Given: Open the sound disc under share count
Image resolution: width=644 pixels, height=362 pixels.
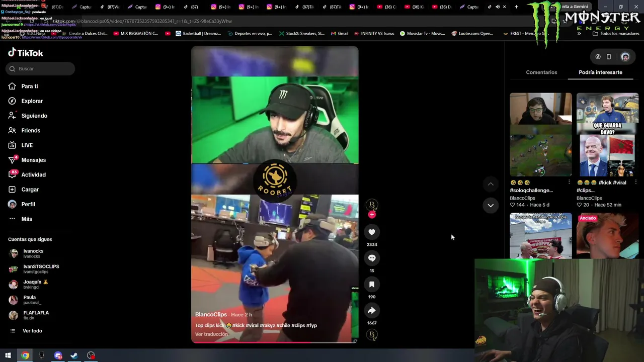Looking at the screenshot, I should tap(372, 335).
